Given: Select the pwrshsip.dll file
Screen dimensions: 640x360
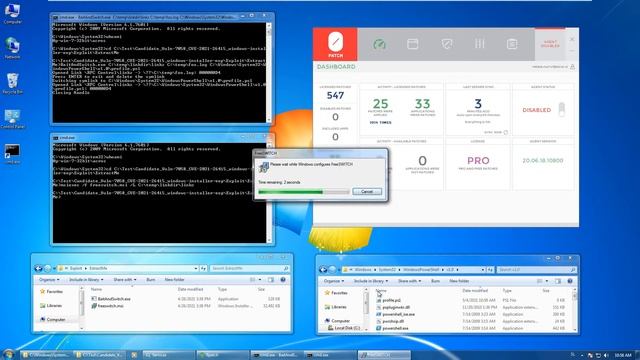Looking at the screenshot, I should click(393, 321).
